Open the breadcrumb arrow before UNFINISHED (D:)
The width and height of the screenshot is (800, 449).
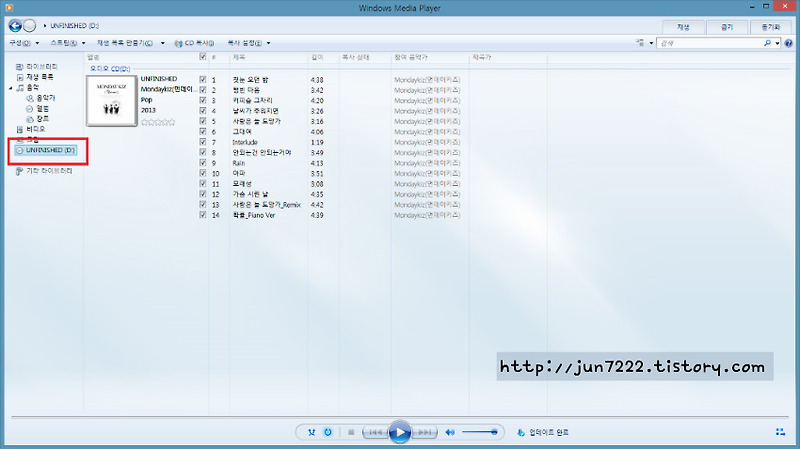click(x=45, y=26)
